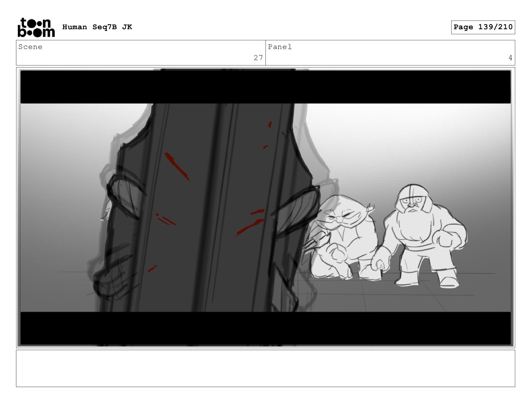532x411 pixels.
Task: Click the 'Scene' header label
Action: tap(31, 47)
